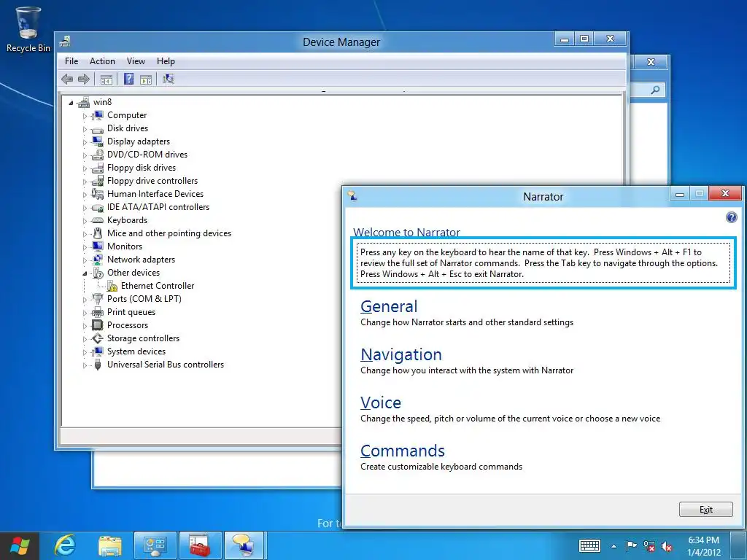Click Show/Hide Console Tree toolbar icon

(107, 79)
